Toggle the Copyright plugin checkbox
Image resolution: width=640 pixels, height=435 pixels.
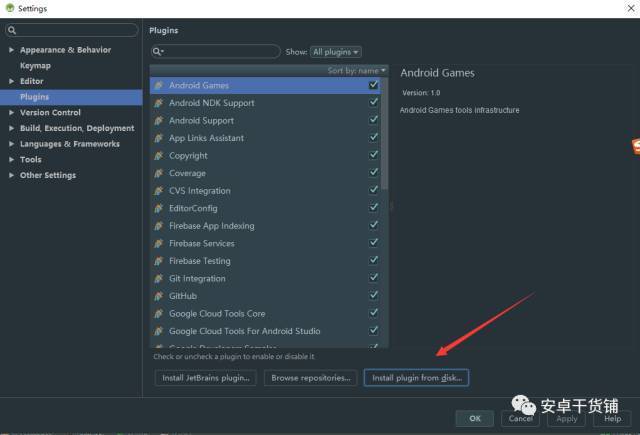tap(373, 155)
